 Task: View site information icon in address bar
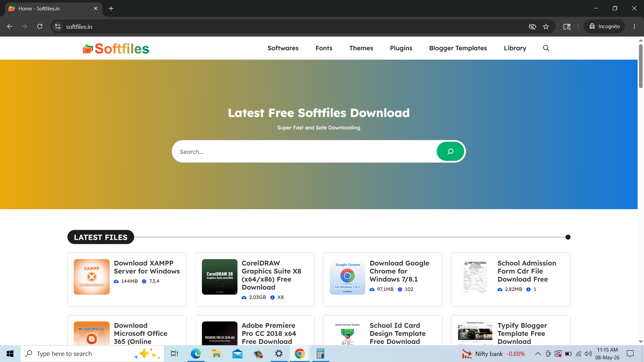(x=58, y=27)
